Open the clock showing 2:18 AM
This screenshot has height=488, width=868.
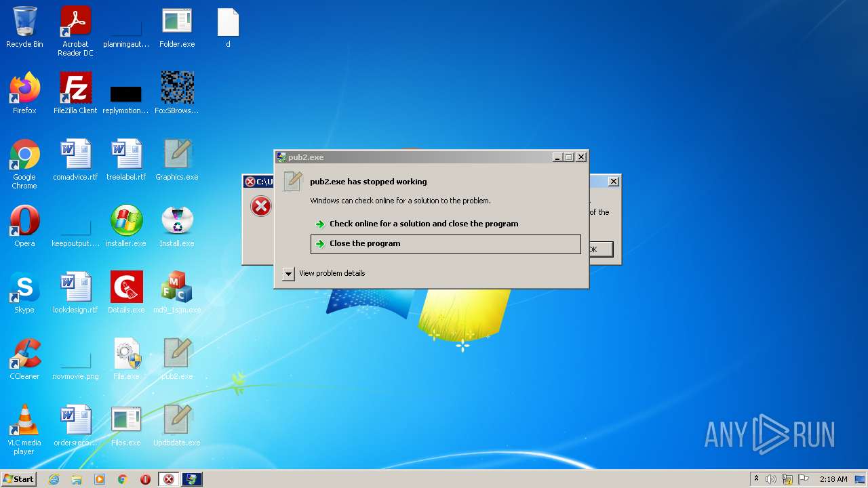click(x=833, y=479)
